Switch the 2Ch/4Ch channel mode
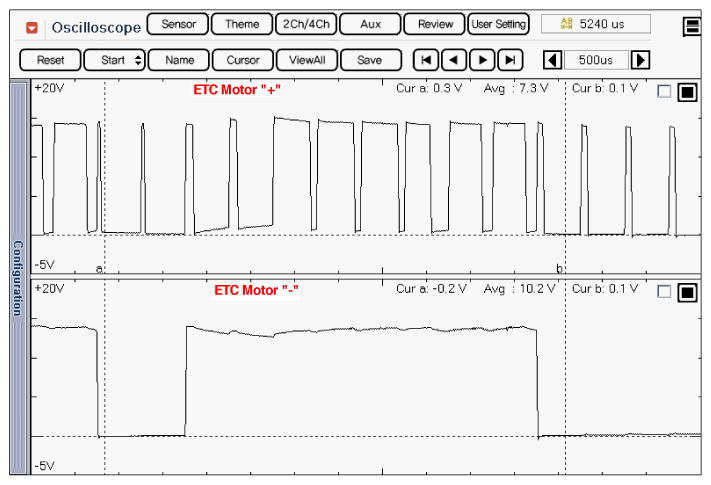Image resolution: width=711 pixels, height=485 pixels. click(305, 24)
